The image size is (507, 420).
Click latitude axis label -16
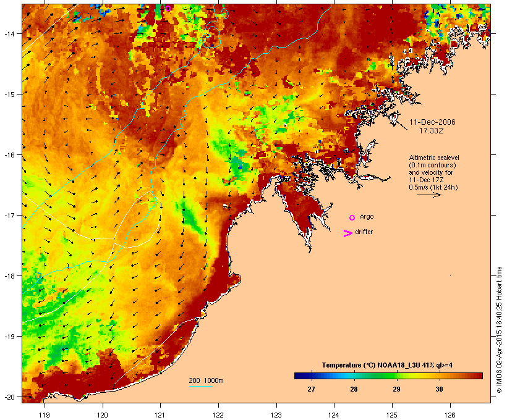[x=9, y=155]
